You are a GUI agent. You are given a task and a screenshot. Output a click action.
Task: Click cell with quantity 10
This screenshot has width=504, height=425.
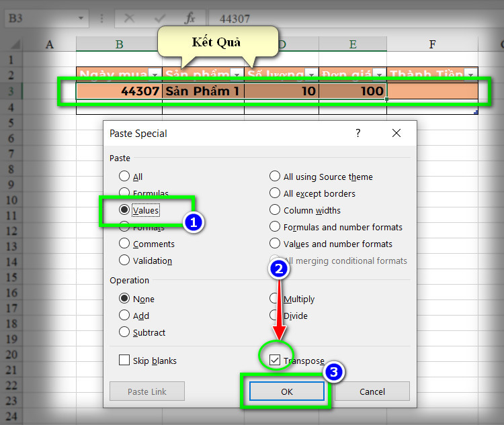coord(282,91)
